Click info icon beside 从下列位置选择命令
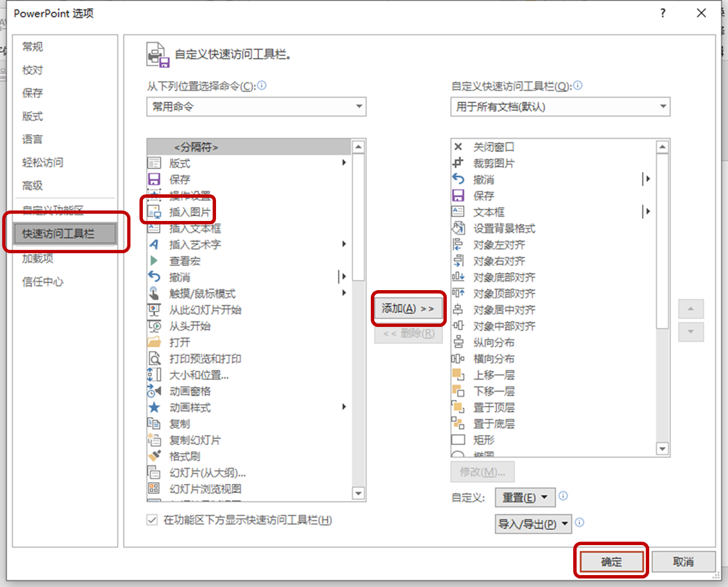The width and height of the screenshot is (728, 587). pos(262,86)
